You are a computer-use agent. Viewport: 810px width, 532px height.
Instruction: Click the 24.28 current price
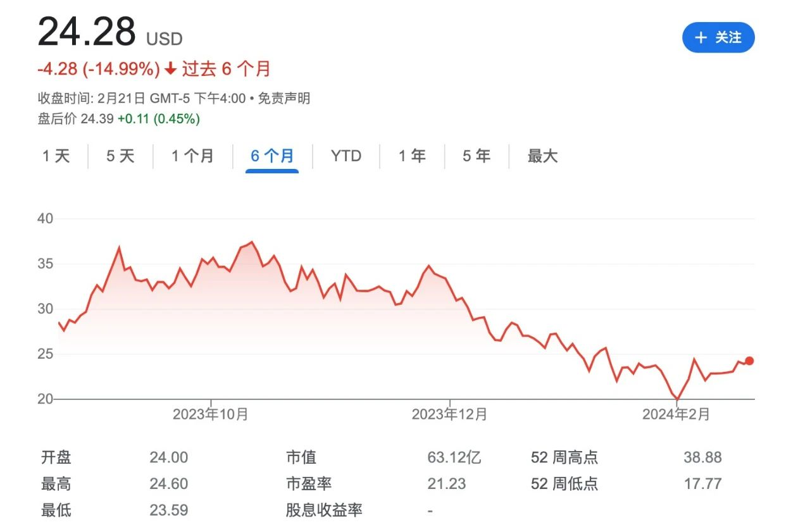click(x=87, y=32)
